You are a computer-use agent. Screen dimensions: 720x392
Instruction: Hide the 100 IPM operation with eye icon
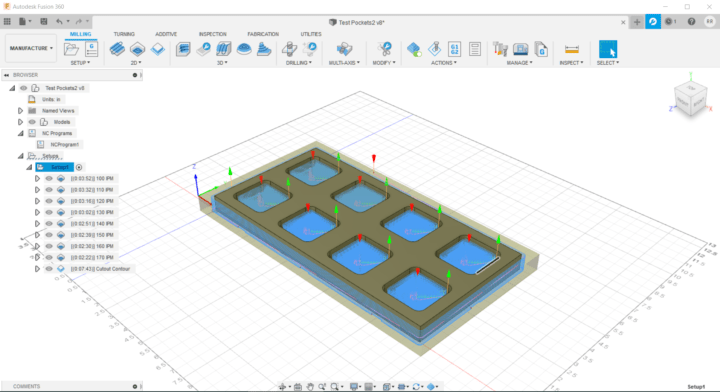coord(49,179)
